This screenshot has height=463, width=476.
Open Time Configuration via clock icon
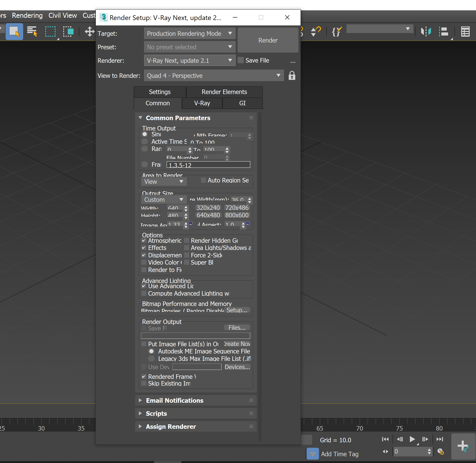click(441, 452)
